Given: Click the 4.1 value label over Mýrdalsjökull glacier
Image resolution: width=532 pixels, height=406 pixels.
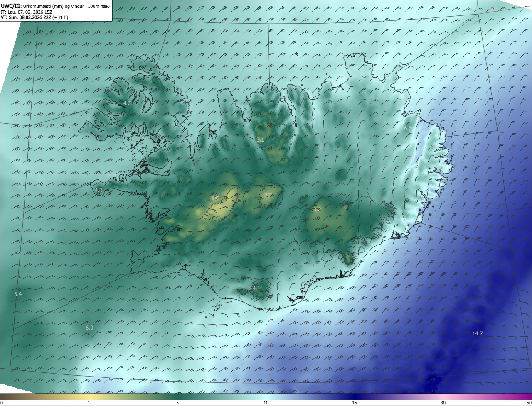Looking at the screenshot, I should [256, 288].
